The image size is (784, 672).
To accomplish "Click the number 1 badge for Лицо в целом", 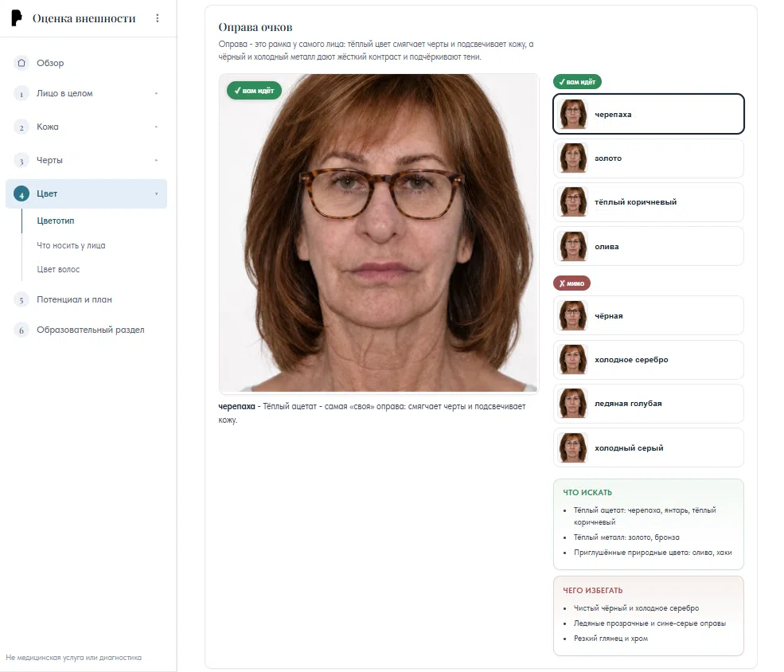I will (x=21, y=93).
